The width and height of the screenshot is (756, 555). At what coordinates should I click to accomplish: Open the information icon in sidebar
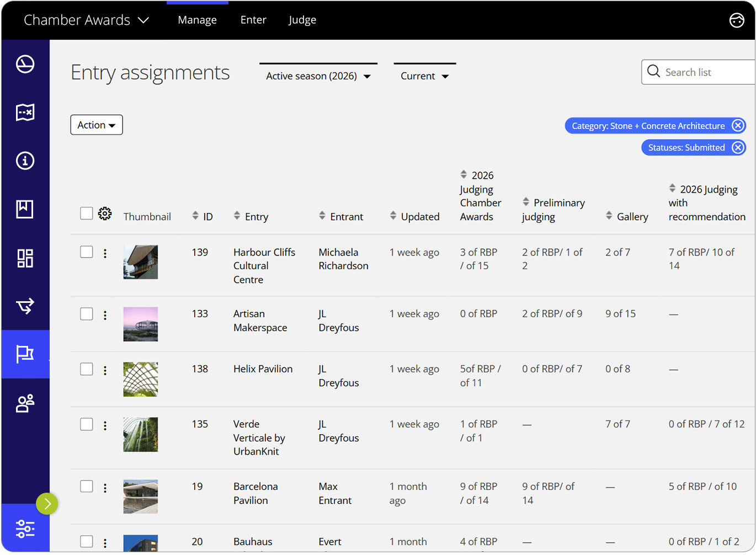click(25, 161)
